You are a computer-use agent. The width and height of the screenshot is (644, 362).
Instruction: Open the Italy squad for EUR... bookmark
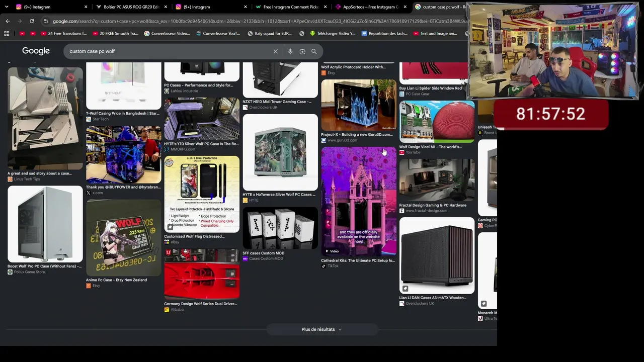[270, 34]
